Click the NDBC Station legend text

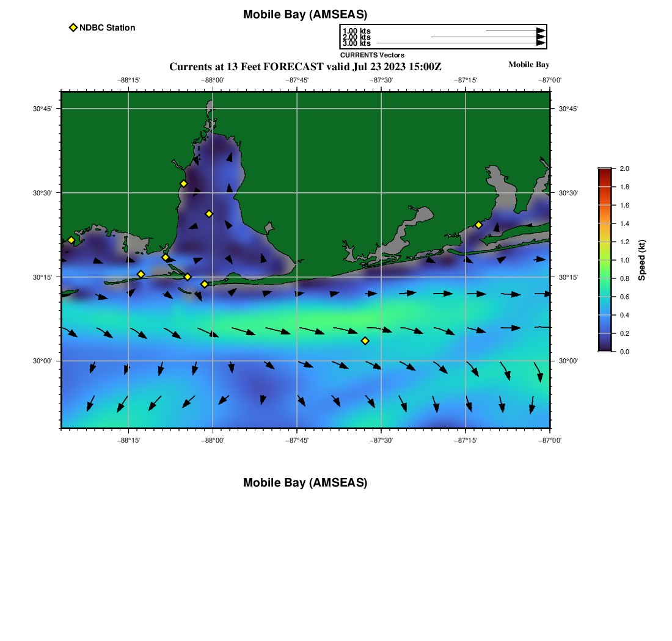[x=107, y=27]
